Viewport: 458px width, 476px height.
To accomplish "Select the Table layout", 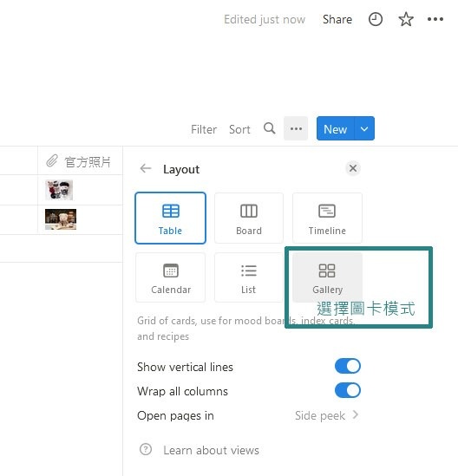I will 170,218.
